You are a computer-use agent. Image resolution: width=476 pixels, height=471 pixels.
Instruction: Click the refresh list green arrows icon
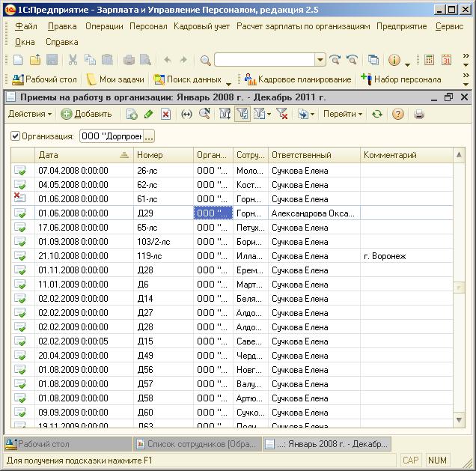pos(377,114)
